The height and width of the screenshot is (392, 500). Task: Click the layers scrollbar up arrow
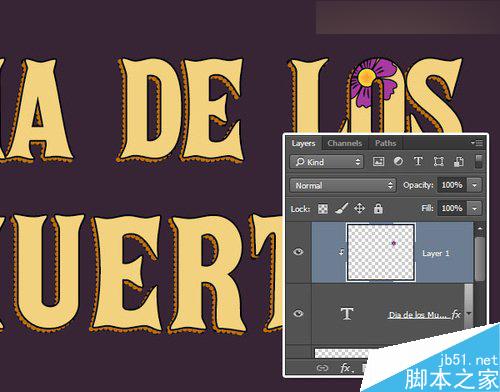(479, 229)
